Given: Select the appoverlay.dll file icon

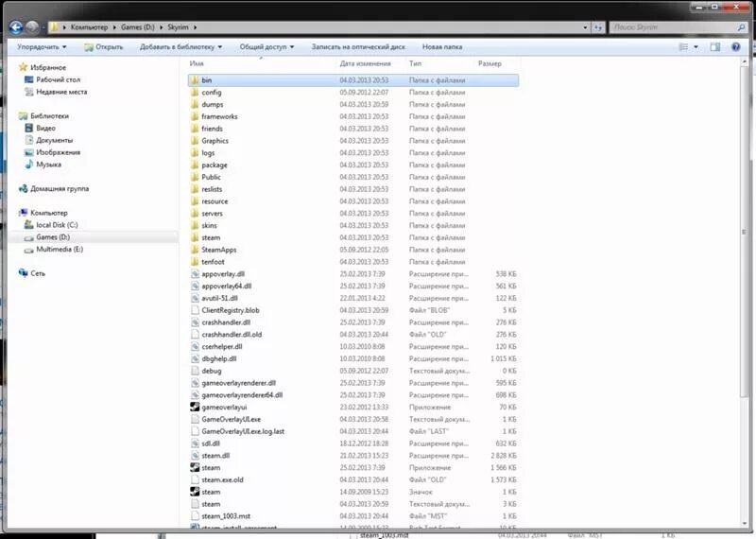Looking at the screenshot, I should (195, 273).
